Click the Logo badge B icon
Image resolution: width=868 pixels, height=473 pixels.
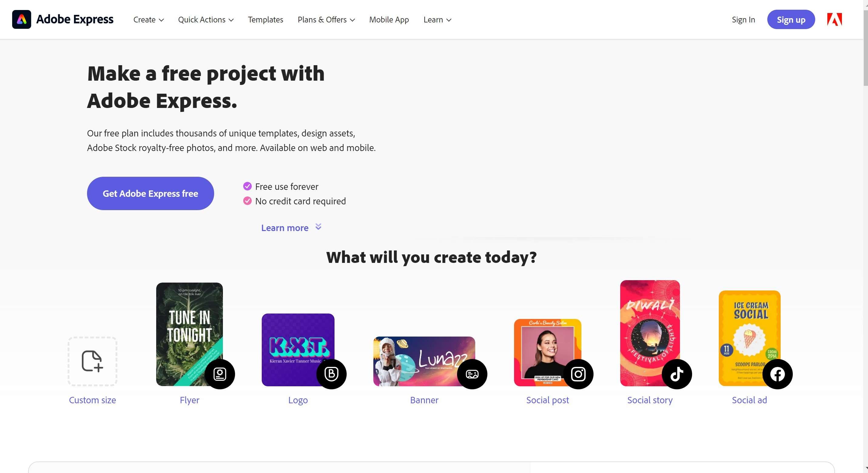coord(331,374)
